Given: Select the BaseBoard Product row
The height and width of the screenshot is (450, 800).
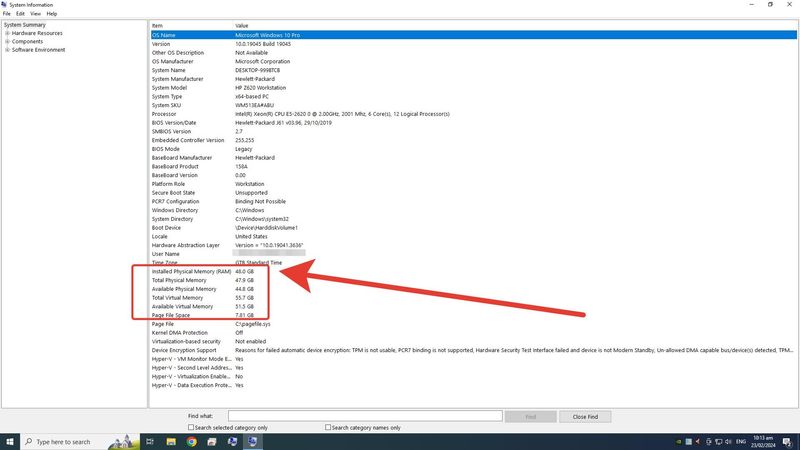Looking at the screenshot, I should [x=473, y=166].
